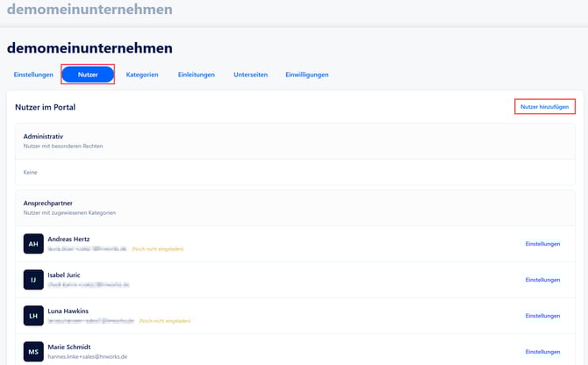Switch to the Einwilligungen tab

coord(307,75)
